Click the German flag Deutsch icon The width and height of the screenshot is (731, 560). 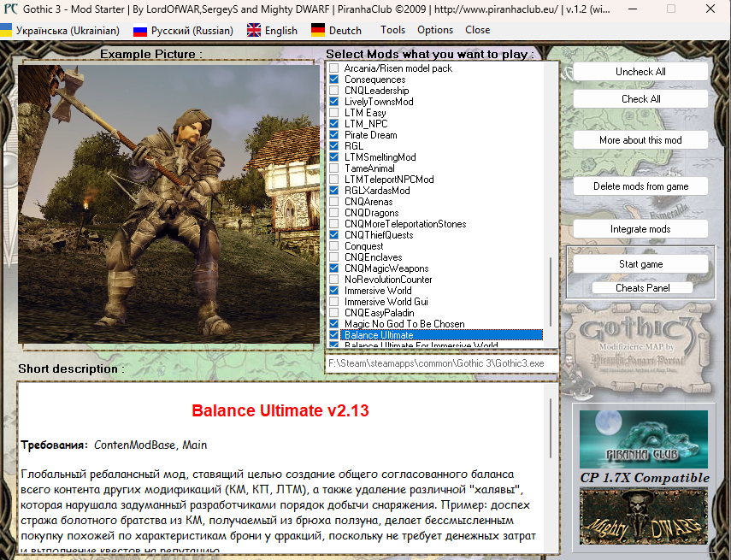[x=317, y=30]
